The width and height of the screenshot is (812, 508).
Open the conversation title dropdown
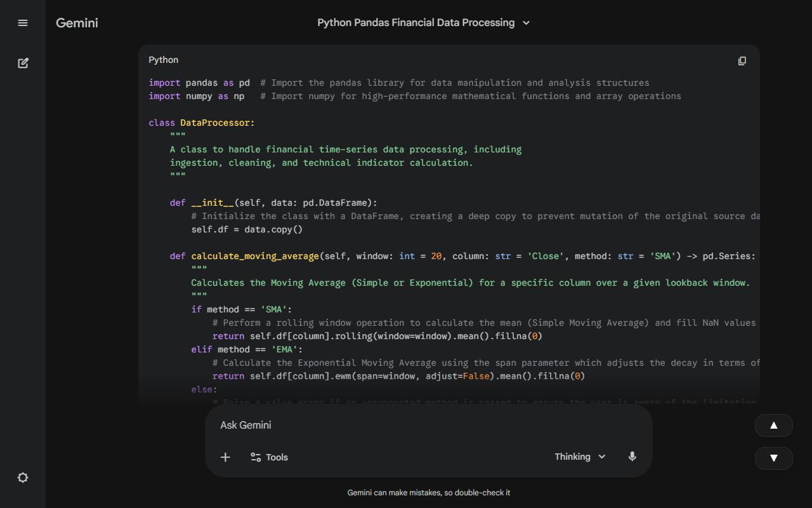click(x=424, y=23)
